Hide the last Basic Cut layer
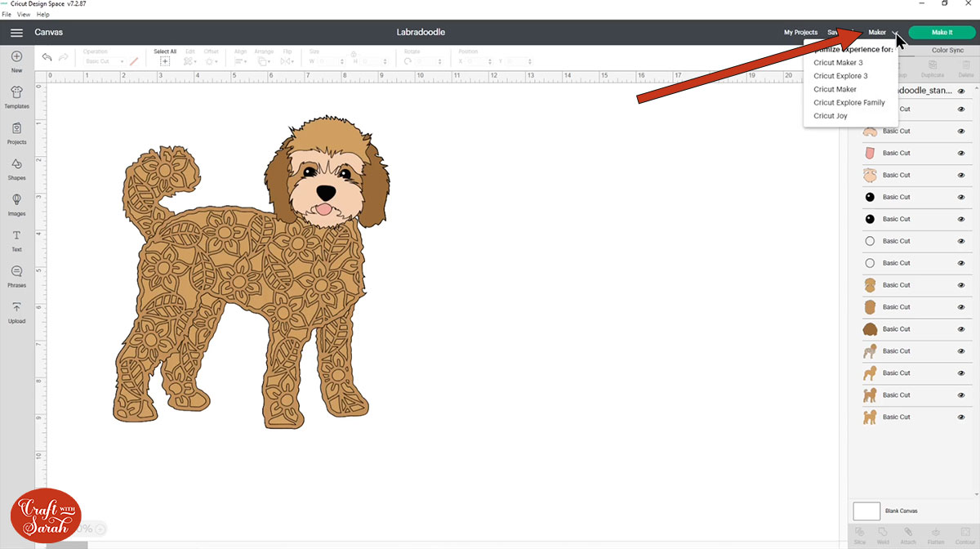Screen dimensions: 980x549 coord(961,417)
